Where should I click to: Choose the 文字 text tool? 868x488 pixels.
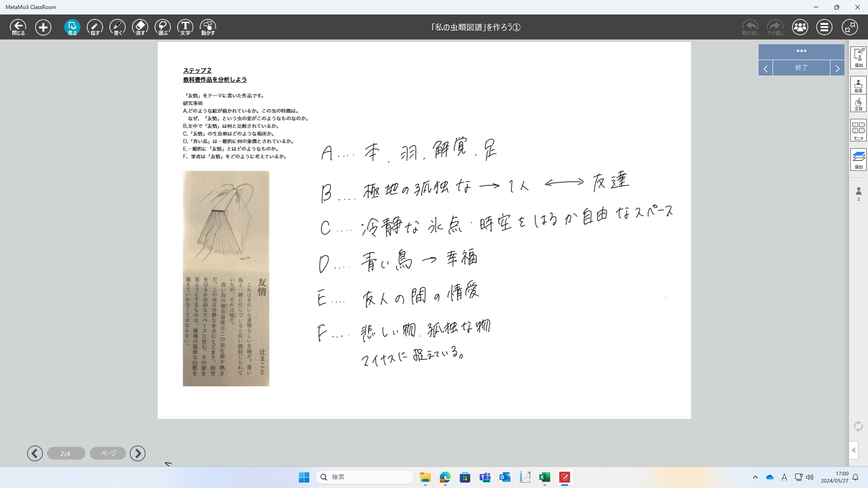click(x=185, y=27)
